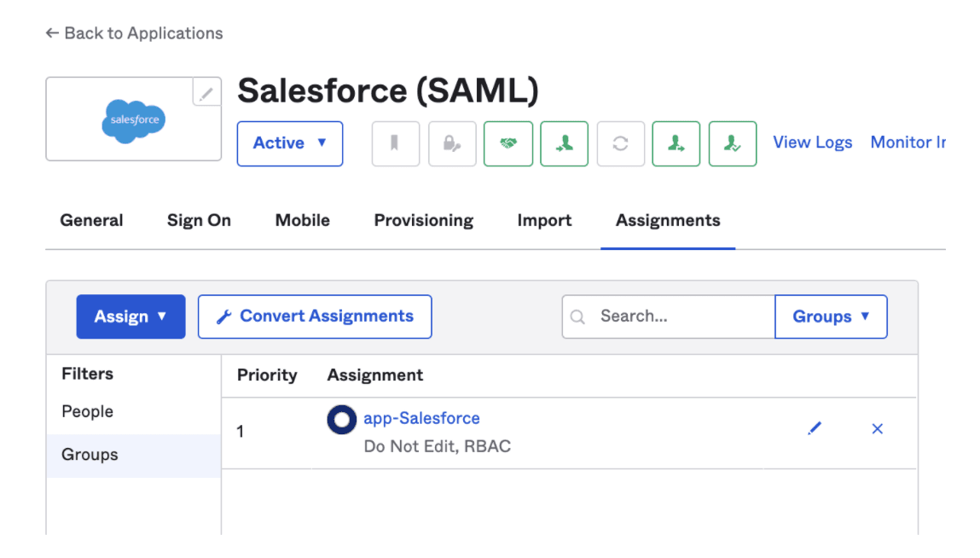Open the Active status dropdown
The width and height of the screenshot is (980, 558).
[x=289, y=143]
